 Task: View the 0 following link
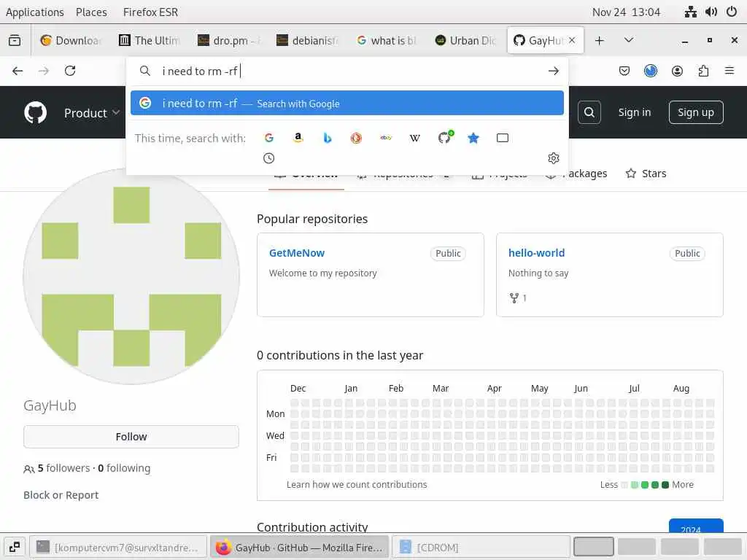click(124, 468)
